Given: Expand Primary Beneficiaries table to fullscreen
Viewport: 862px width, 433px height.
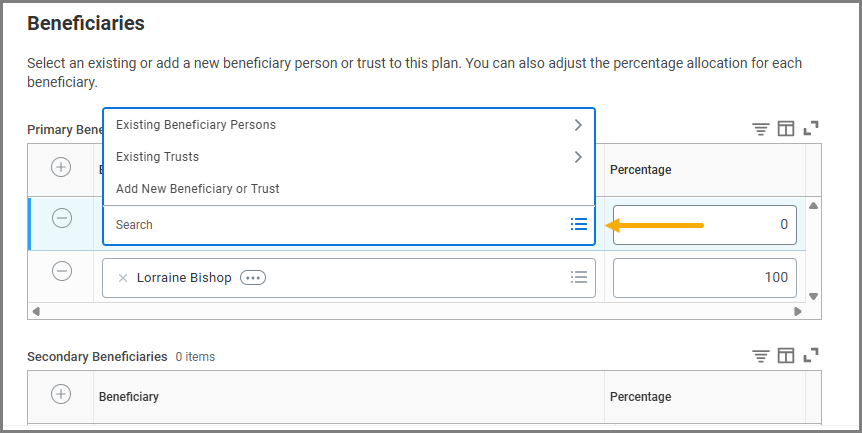Looking at the screenshot, I should [x=811, y=129].
